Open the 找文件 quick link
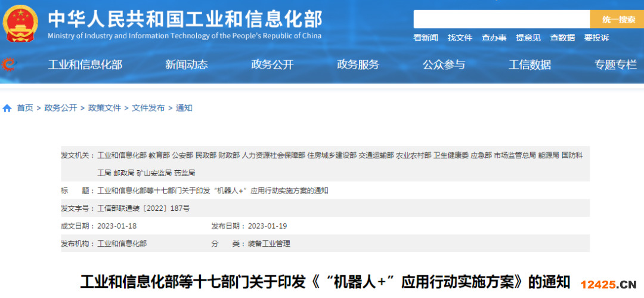The width and height of the screenshot is (644, 298). coord(460,38)
